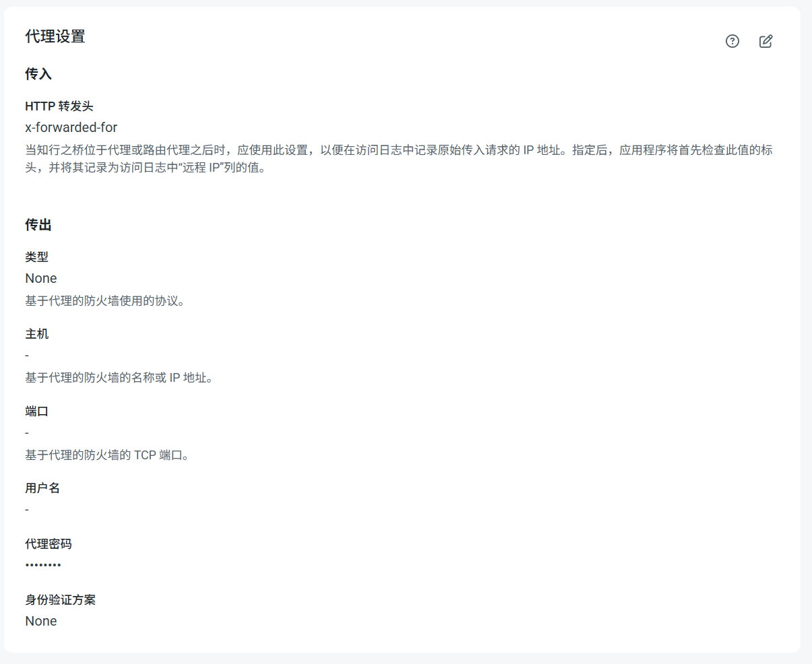This screenshot has height=664, width=812.
Task: Click the 端口 field label
Action: tap(37, 411)
